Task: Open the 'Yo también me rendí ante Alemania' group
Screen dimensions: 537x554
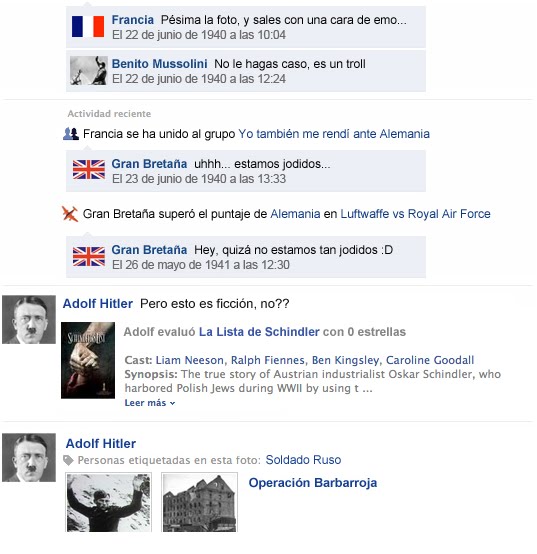Action: point(334,134)
